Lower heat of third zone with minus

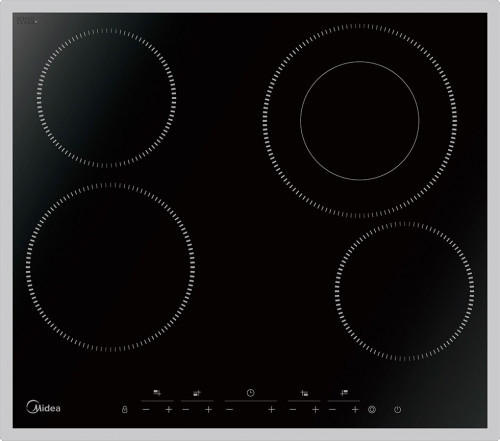(x=293, y=409)
